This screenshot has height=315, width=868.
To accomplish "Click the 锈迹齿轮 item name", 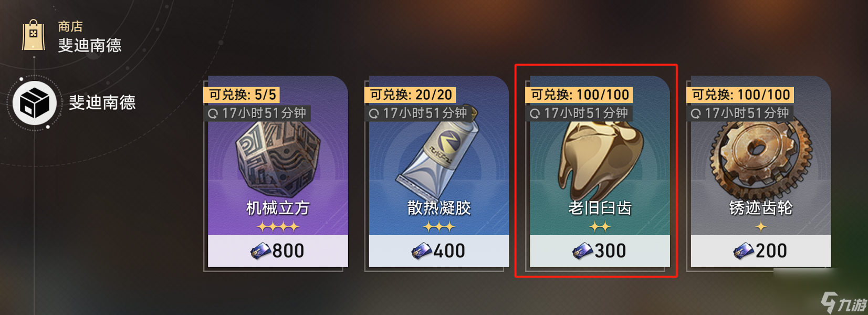I will click(761, 208).
